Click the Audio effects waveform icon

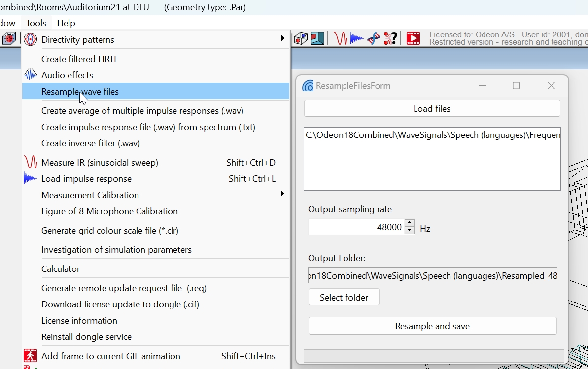31,74
